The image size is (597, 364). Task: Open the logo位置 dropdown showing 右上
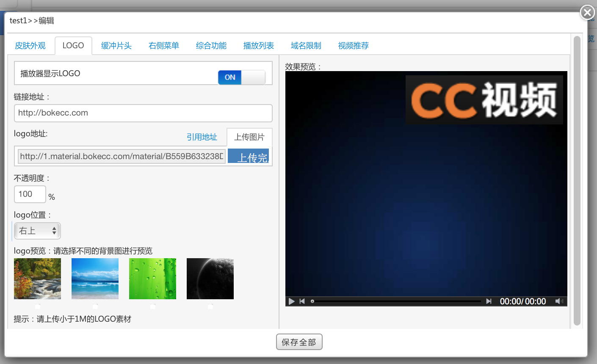tap(37, 231)
